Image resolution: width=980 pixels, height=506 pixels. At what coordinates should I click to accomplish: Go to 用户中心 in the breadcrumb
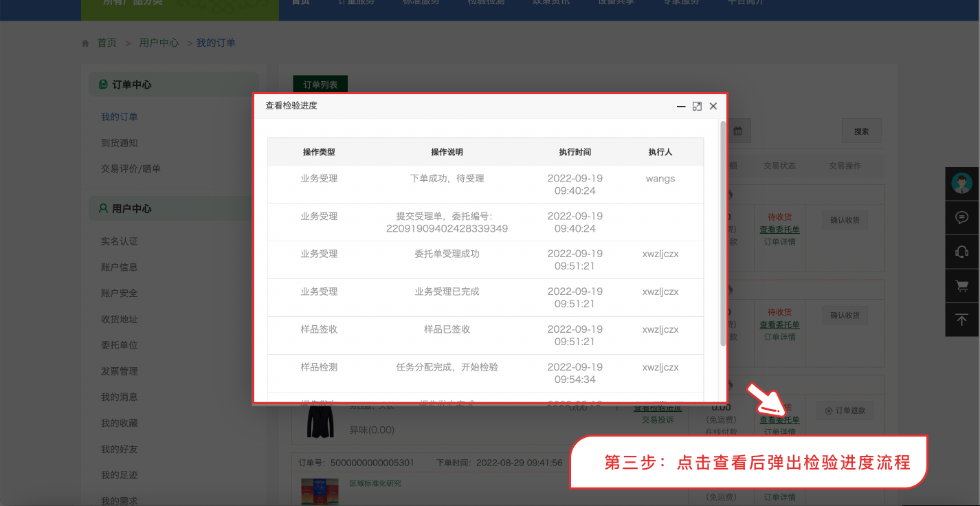coord(159,43)
